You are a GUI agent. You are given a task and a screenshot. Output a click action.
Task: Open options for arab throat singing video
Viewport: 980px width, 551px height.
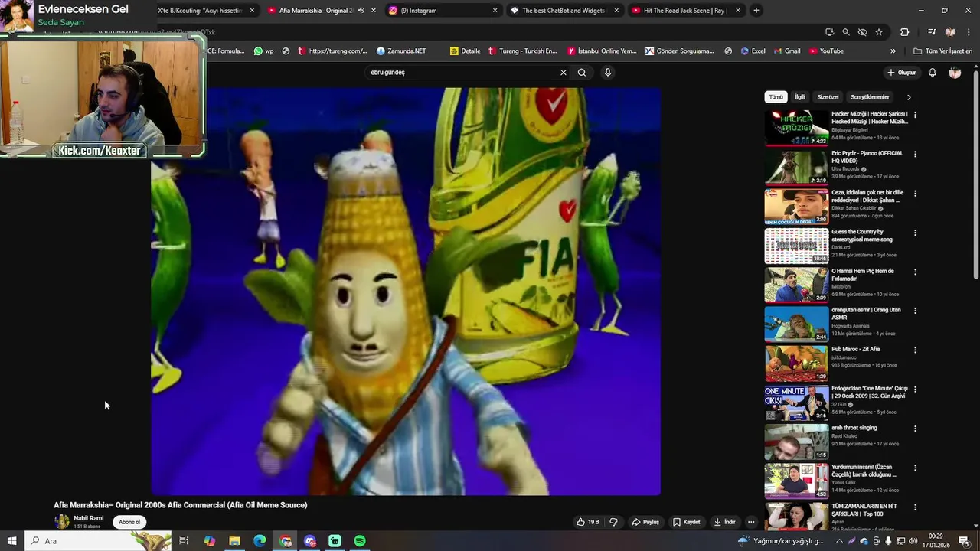pos(915,429)
